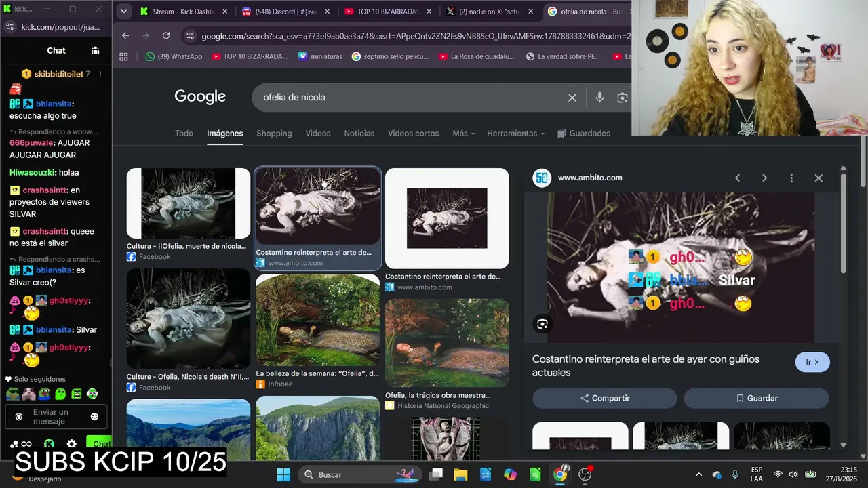
Task: Open the National Geographic Ofelia painting image
Action: click(447, 343)
